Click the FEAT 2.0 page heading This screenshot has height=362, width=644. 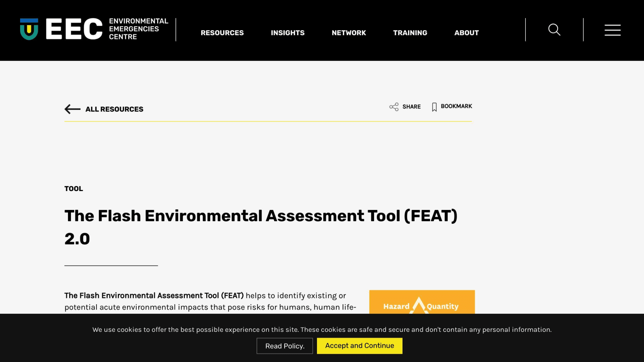tap(261, 227)
